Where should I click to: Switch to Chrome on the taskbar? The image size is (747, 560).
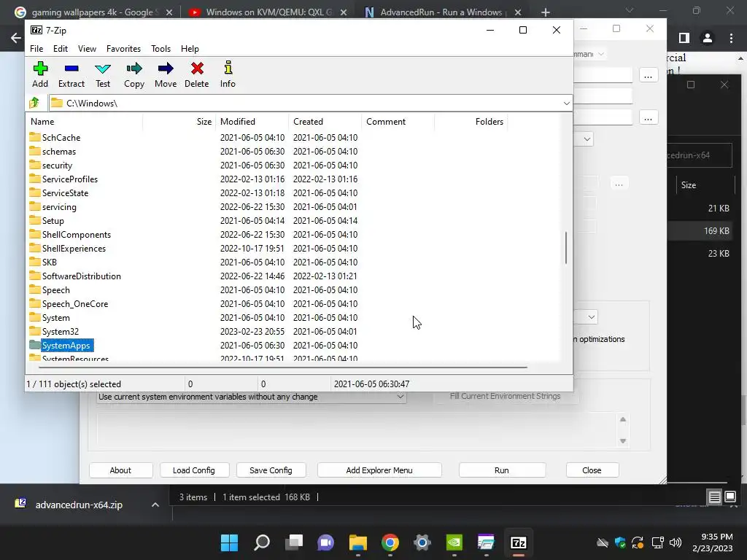(390, 542)
